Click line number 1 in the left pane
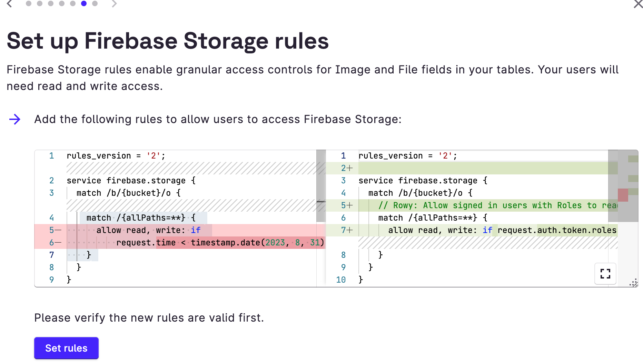 pyautogui.click(x=51, y=155)
